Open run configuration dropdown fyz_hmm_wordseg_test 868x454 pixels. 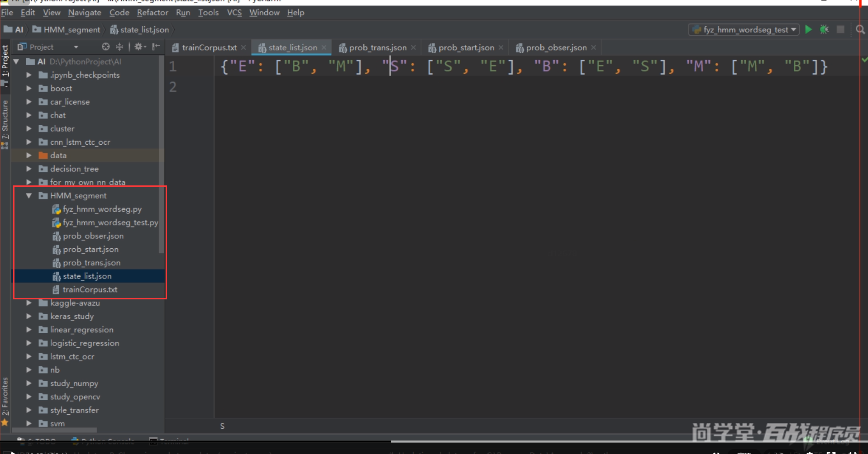[x=744, y=30]
